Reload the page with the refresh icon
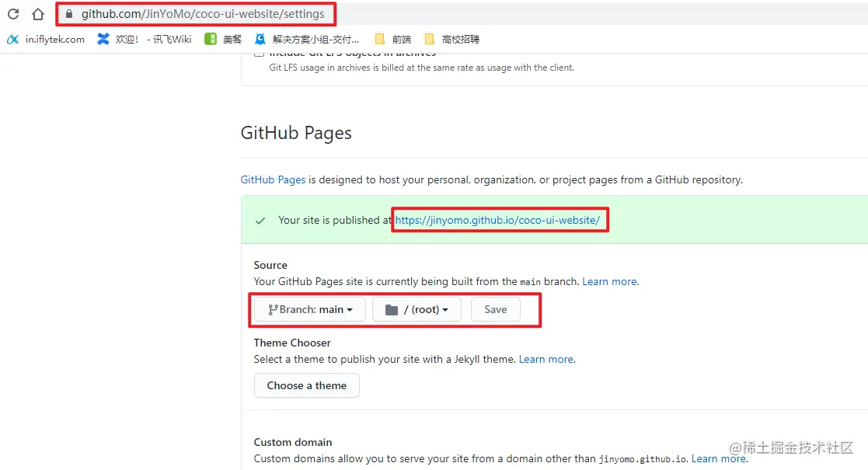This screenshot has width=868, height=470. [13, 14]
